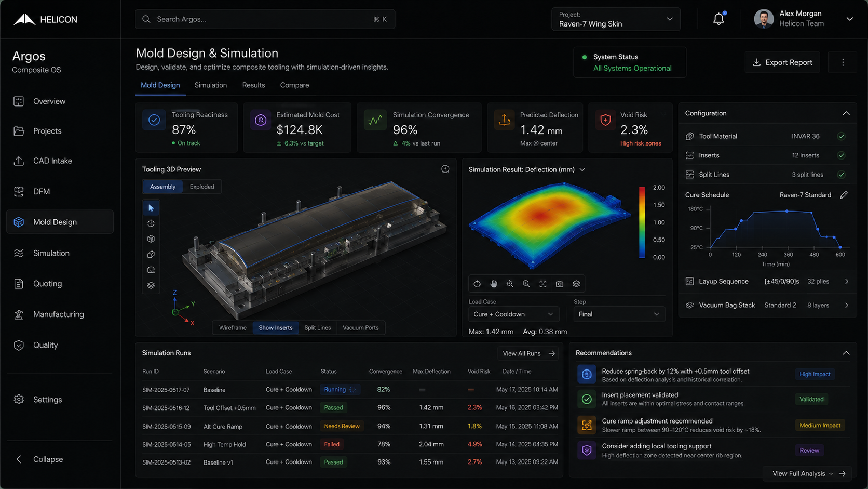Open the notifications bell
Viewport: 868px width, 489px height.
click(x=719, y=19)
